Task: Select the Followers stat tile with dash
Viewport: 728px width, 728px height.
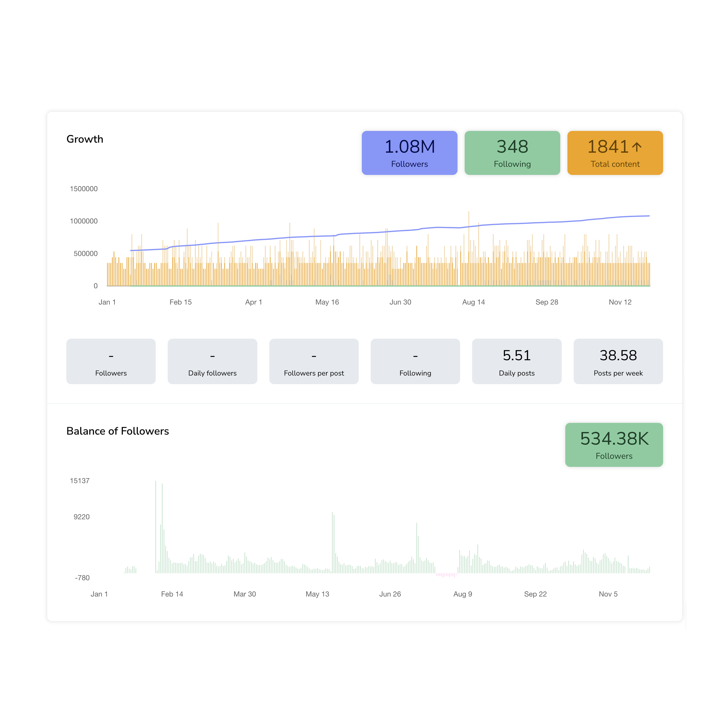Action: [111, 361]
